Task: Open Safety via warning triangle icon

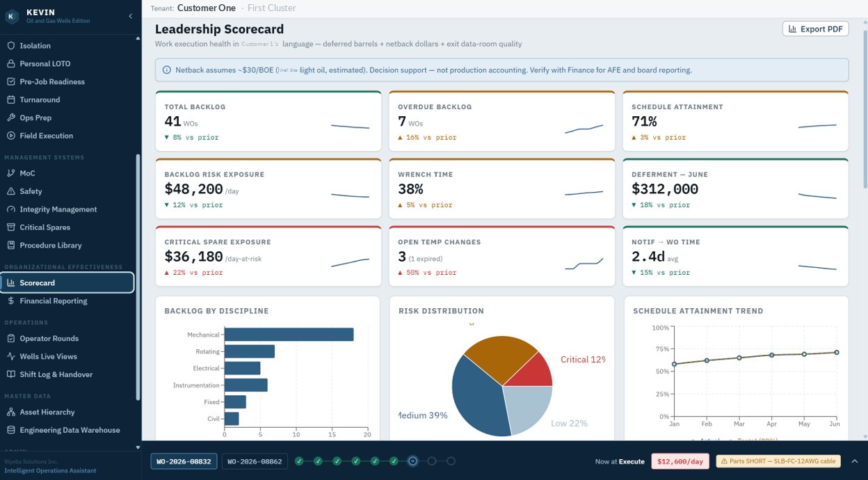Action: (x=10, y=191)
